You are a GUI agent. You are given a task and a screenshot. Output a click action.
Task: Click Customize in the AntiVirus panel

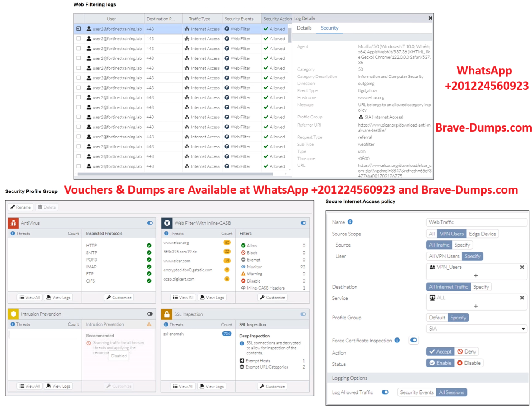point(119,298)
